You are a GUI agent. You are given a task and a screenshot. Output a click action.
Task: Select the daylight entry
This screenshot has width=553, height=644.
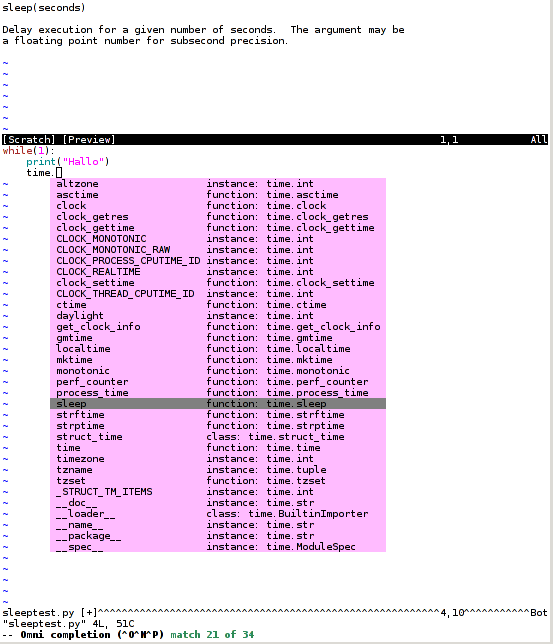point(218,316)
